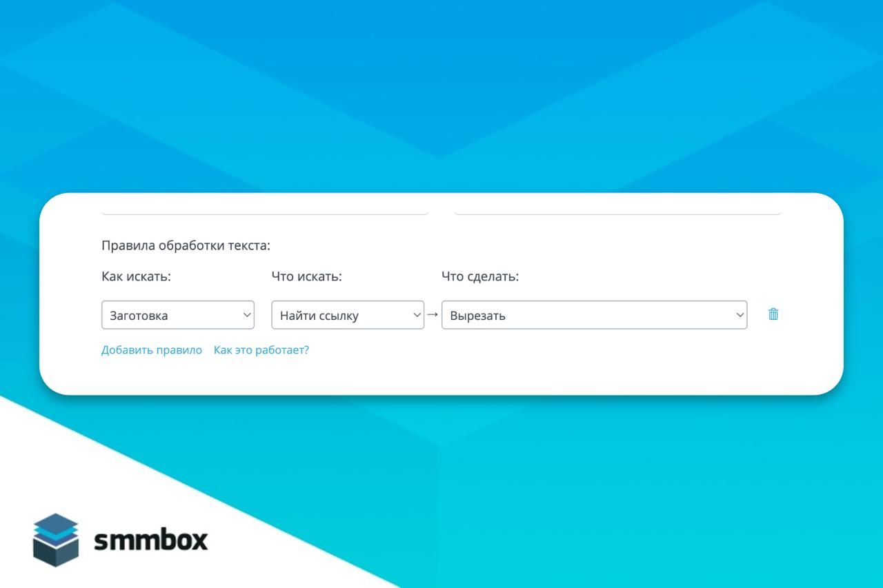Click the arrow between Найти ссылку and Вырезать
Screen dimensions: 883x588
coord(433,314)
